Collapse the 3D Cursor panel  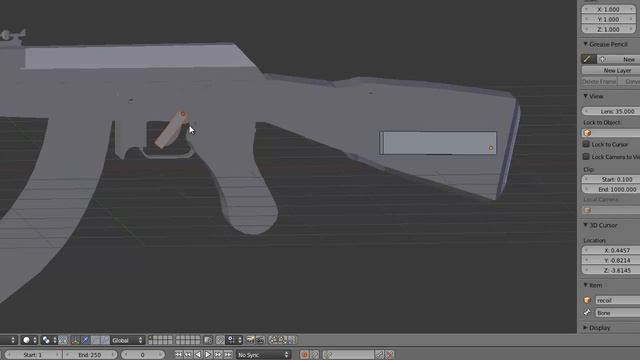tap(585, 225)
